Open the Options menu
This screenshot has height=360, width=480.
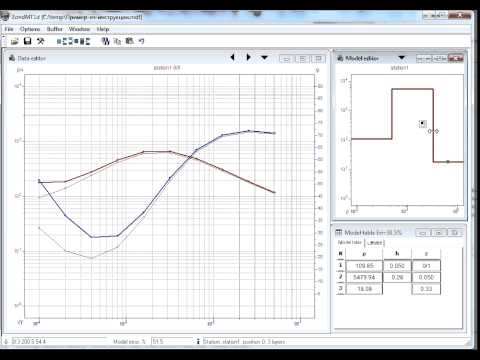coord(30,29)
